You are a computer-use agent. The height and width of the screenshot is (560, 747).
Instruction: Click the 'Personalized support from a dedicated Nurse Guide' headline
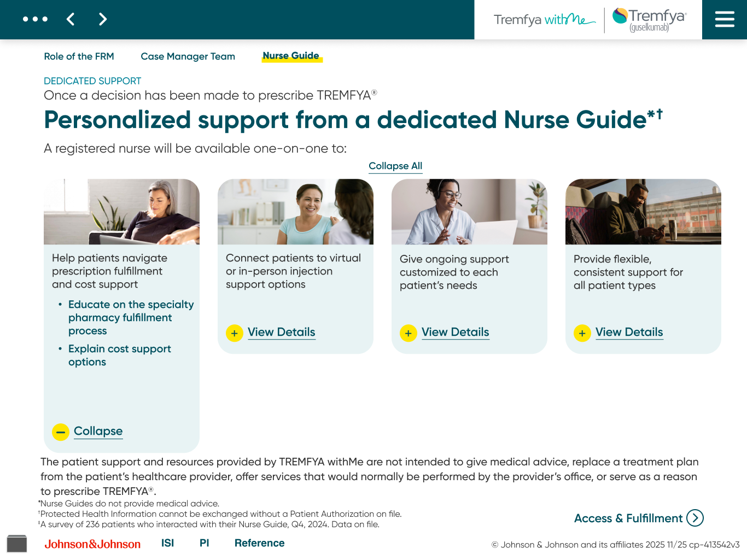(353, 120)
